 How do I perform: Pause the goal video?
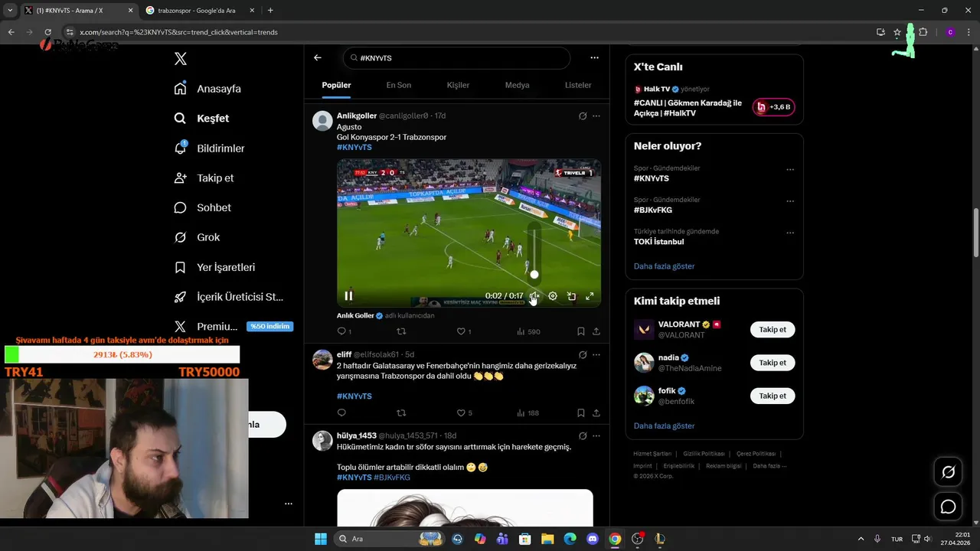348,296
